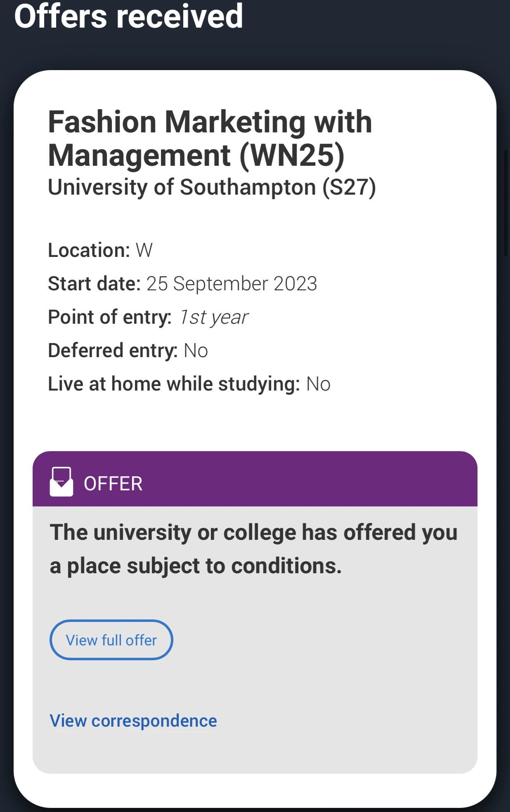Screen dimensions: 510x812
Task: Click the conditional offer description text
Action: (254, 549)
